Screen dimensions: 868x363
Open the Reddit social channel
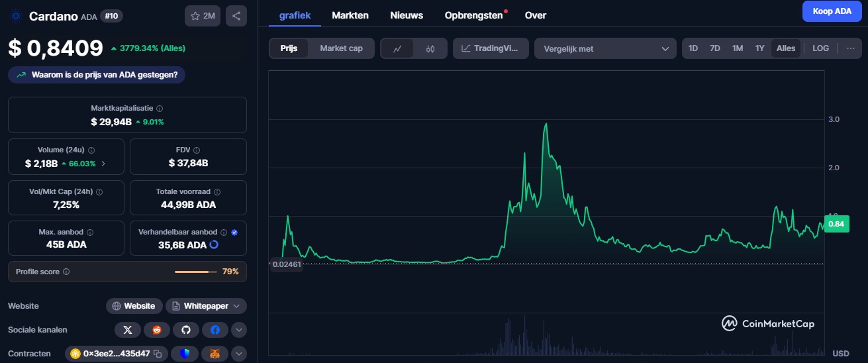[x=157, y=330]
